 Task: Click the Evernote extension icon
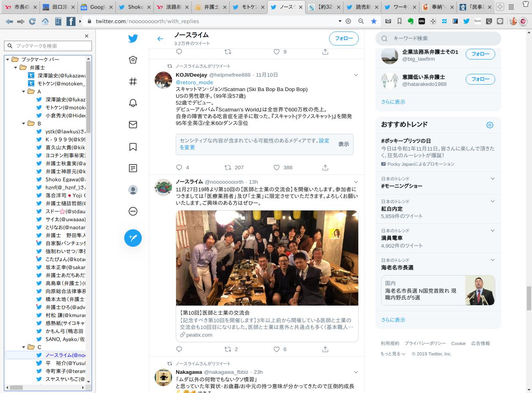coord(411,21)
